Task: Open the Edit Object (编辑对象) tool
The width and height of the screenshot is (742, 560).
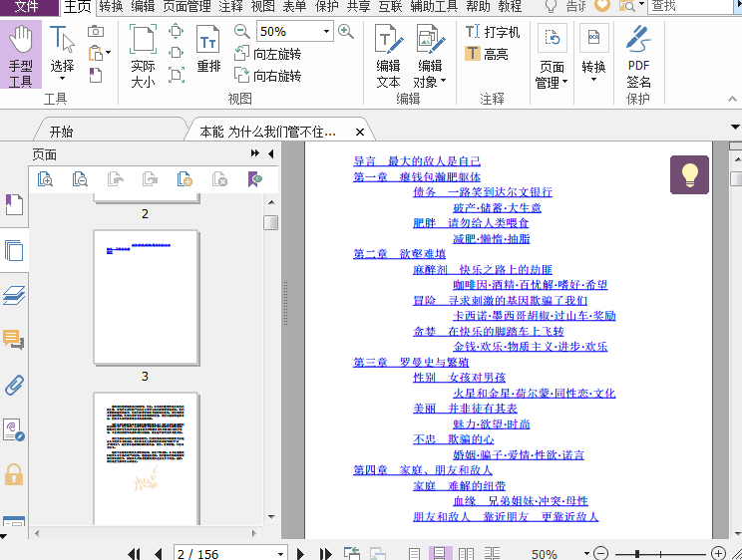Action: pyautogui.click(x=430, y=56)
